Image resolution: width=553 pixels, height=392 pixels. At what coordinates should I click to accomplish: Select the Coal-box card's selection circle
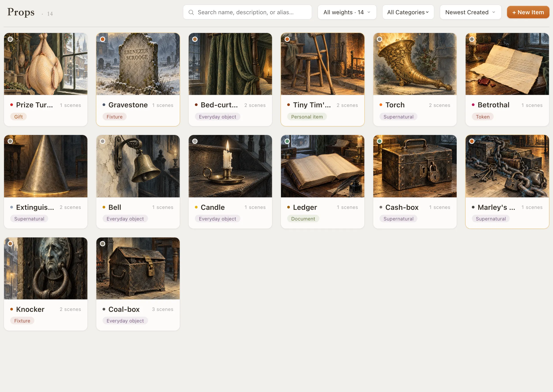pos(103,243)
